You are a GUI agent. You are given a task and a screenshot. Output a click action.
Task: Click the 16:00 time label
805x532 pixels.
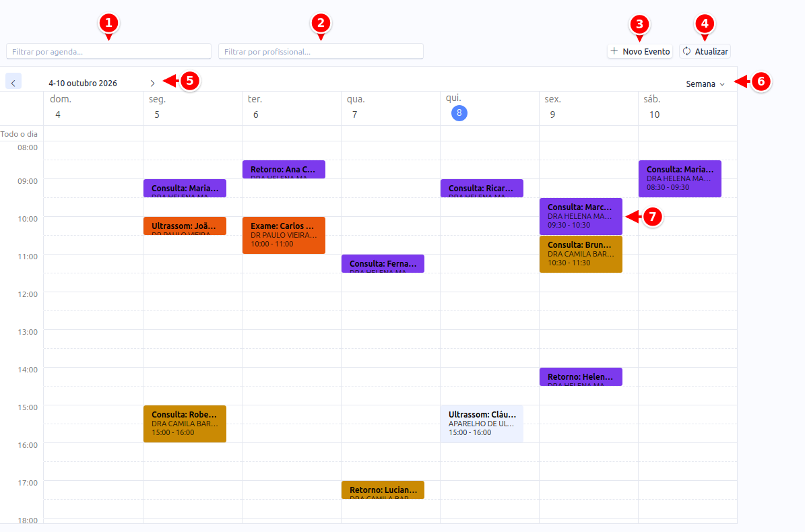[x=28, y=444]
